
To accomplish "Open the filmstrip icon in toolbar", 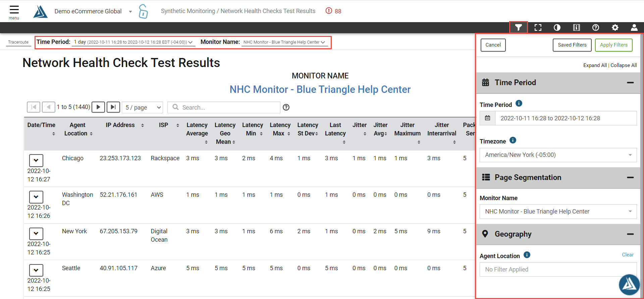I will [577, 27].
